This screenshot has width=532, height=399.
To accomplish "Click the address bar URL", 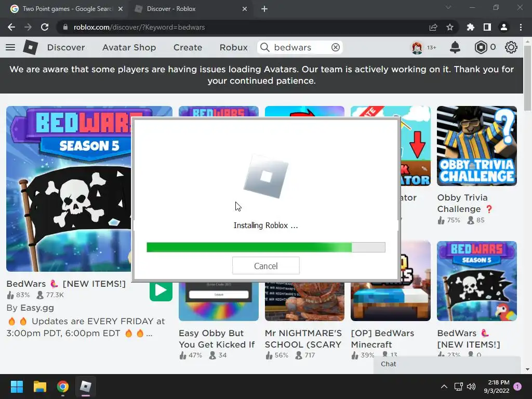I will (139, 27).
